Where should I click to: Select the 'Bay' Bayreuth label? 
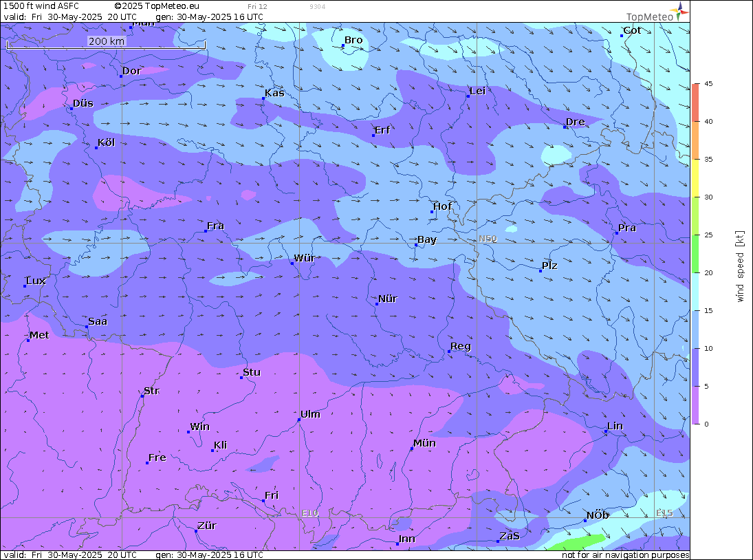[x=427, y=239]
